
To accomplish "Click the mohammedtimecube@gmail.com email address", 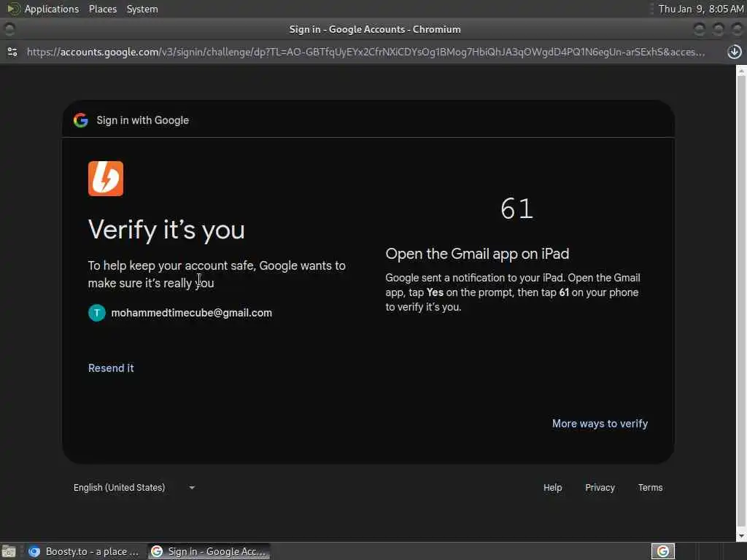I will tap(192, 313).
